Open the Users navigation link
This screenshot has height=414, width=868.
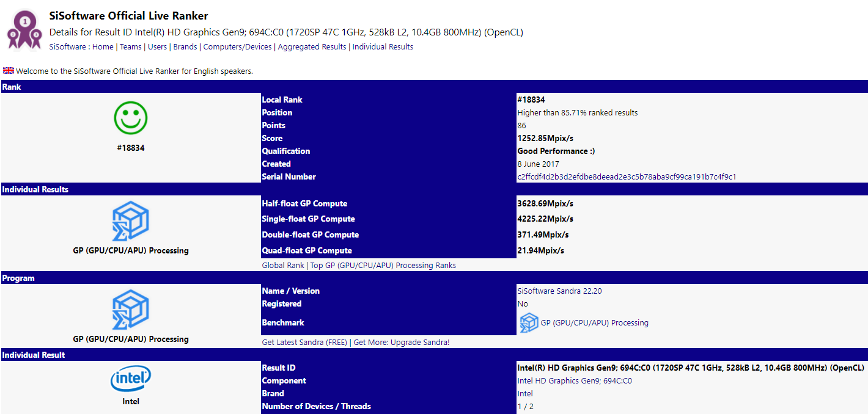click(x=157, y=47)
